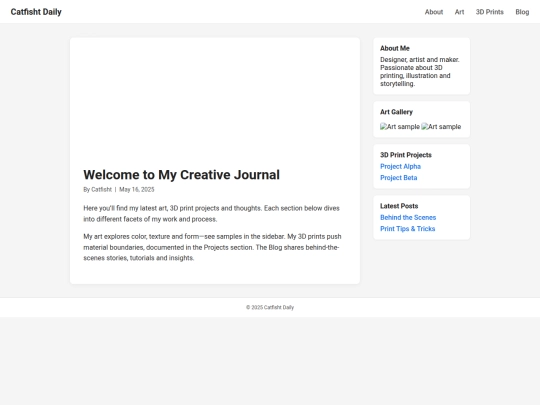
Task: Open the Art nav item
Action: pyautogui.click(x=459, y=12)
